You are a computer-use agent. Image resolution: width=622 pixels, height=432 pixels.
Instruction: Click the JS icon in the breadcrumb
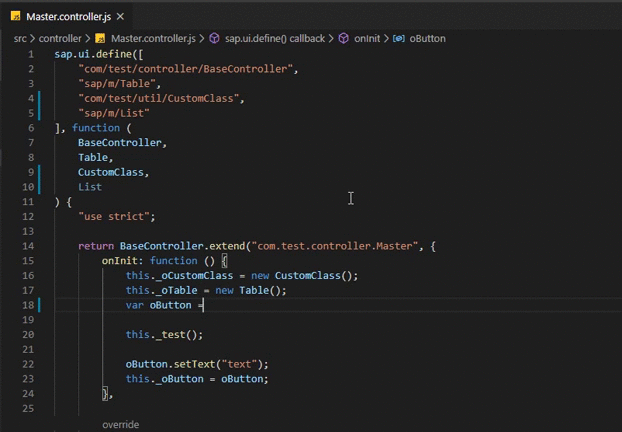(x=100, y=38)
